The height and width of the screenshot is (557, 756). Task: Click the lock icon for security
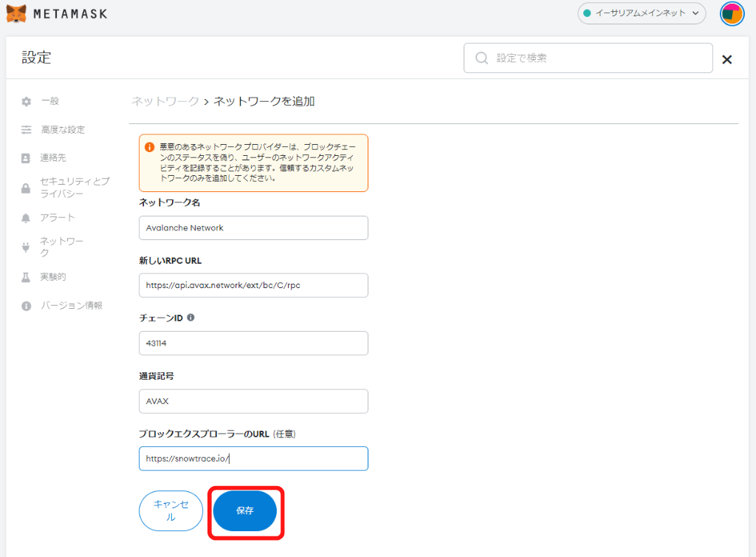tap(26, 188)
